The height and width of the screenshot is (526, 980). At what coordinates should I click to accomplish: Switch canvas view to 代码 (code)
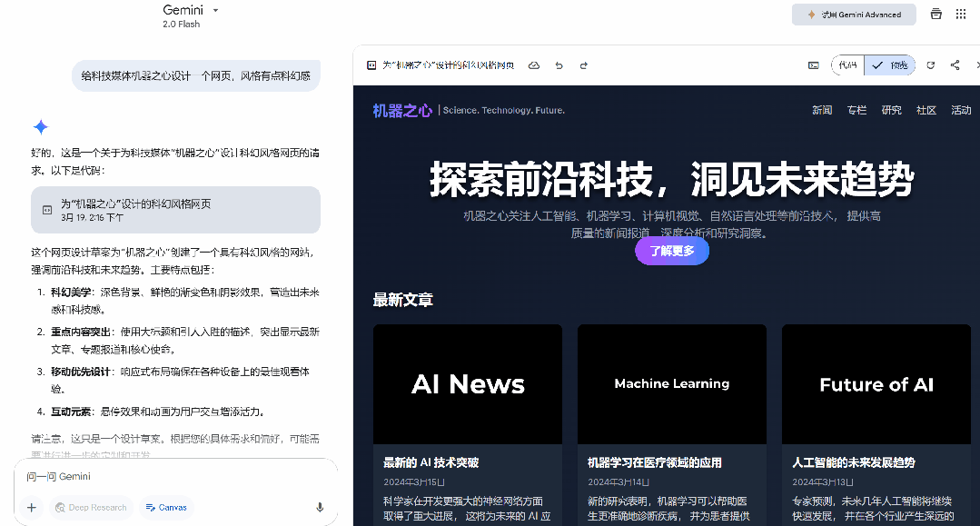[x=847, y=65]
